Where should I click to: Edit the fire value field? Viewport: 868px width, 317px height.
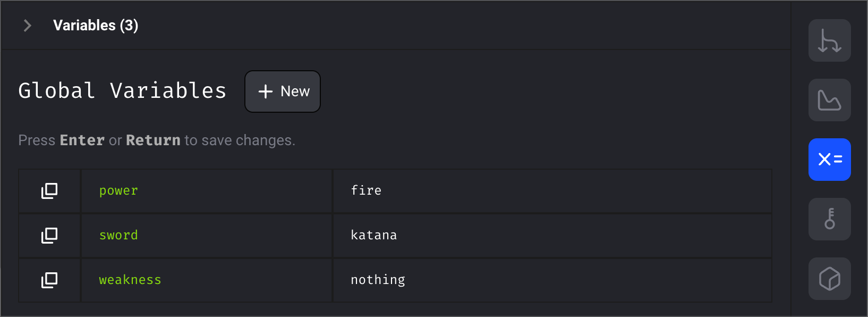552,191
